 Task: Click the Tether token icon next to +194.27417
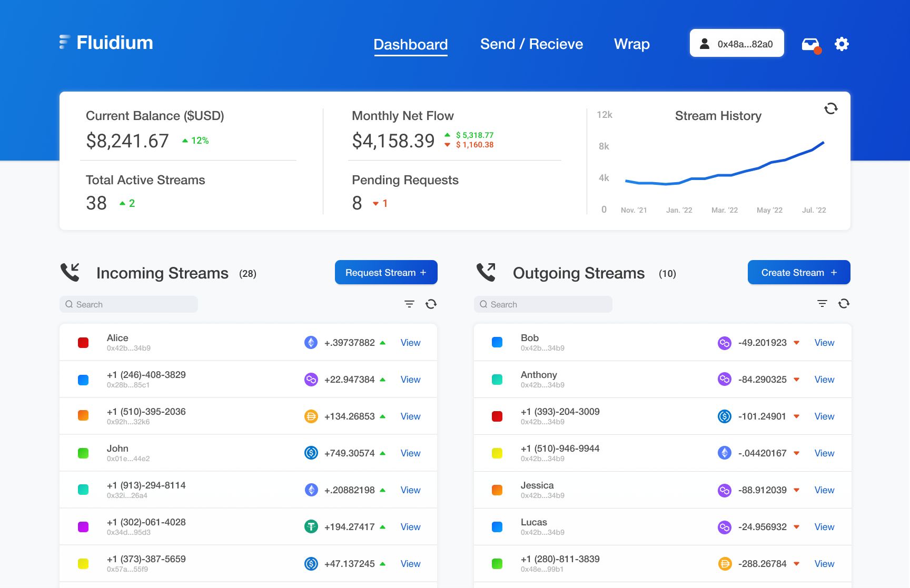(x=311, y=527)
